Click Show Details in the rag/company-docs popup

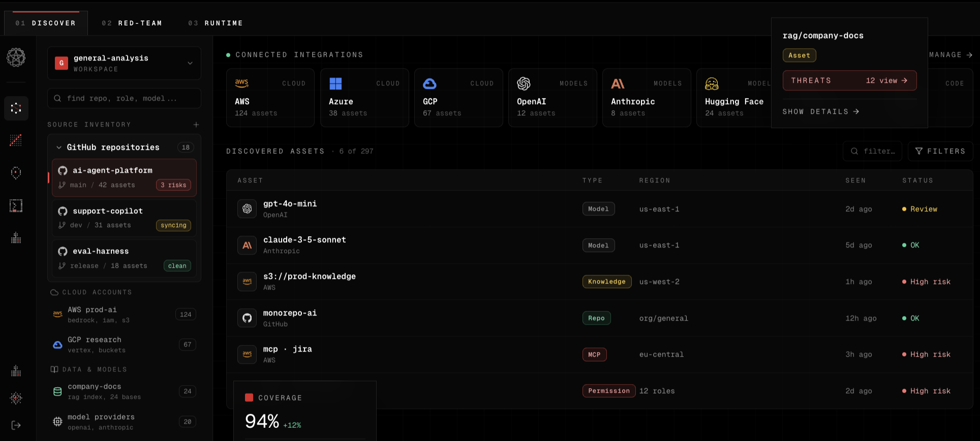(x=821, y=111)
